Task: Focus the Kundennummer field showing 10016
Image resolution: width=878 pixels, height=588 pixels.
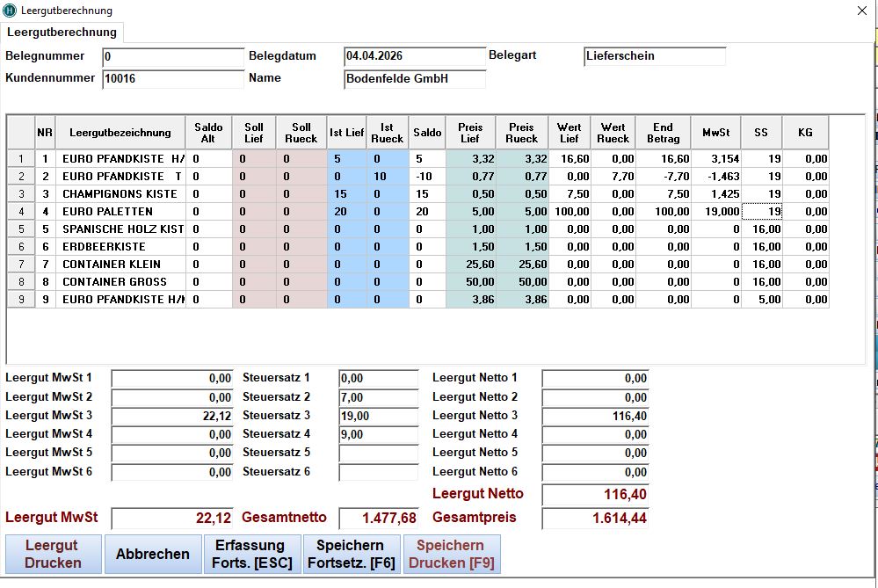Action: 173,79
